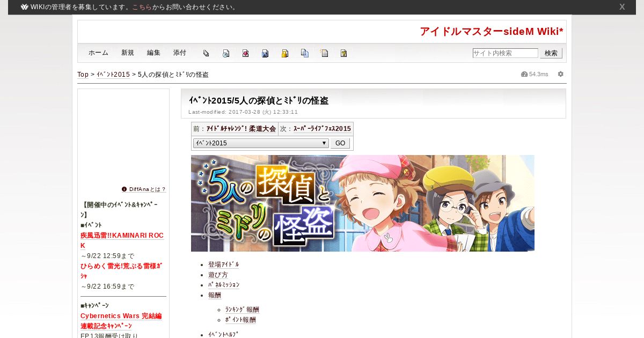Open the ホーム menu

(x=98, y=53)
